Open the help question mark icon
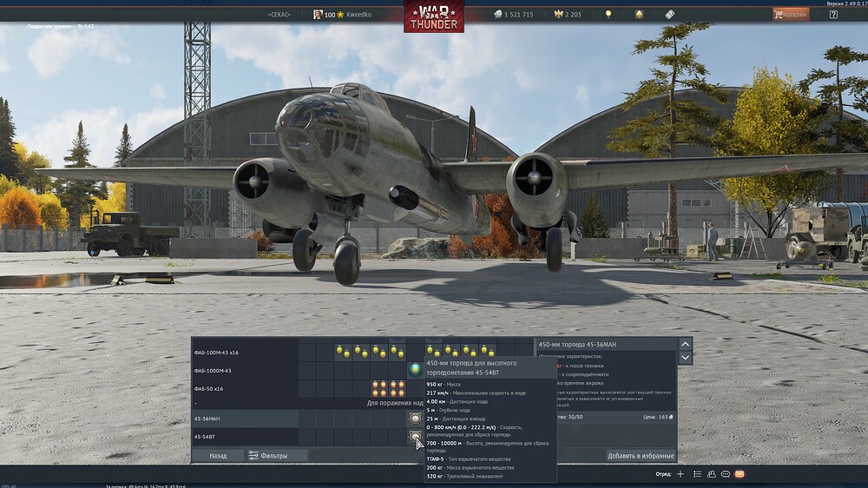Screen dimensions: 868x488 coord(833,15)
